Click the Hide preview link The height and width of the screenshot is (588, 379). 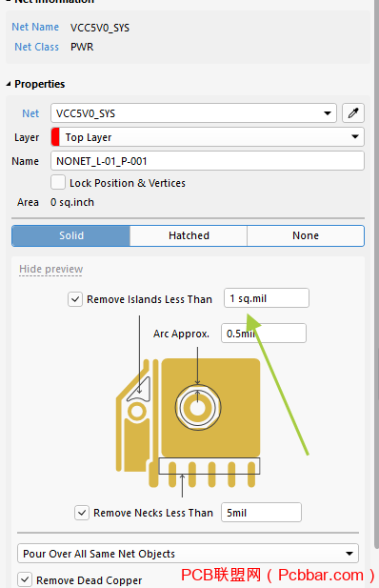click(x=51, y=270)
